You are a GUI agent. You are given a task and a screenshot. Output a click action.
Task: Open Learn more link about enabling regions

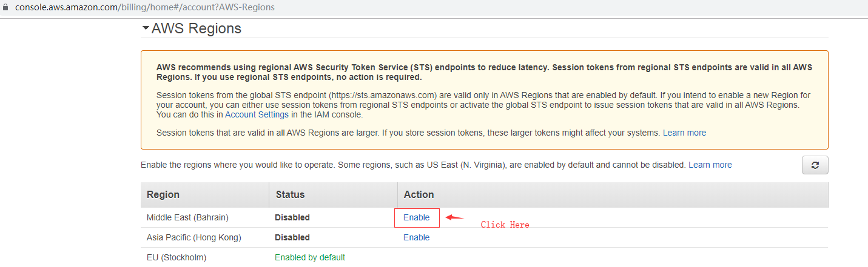coord(710,165)
